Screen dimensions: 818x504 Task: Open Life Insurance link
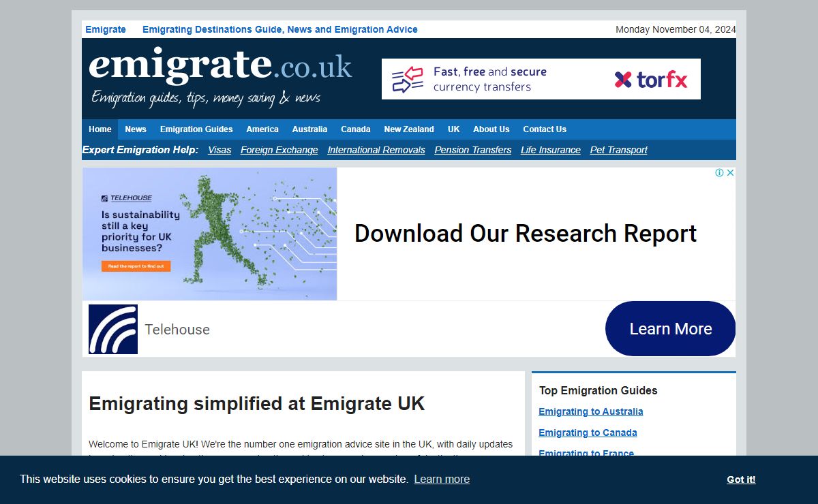coord(551,150)
